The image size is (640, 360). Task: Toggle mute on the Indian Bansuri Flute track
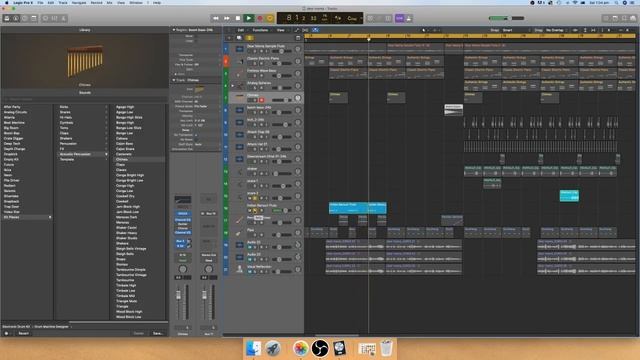click(249, 210)
